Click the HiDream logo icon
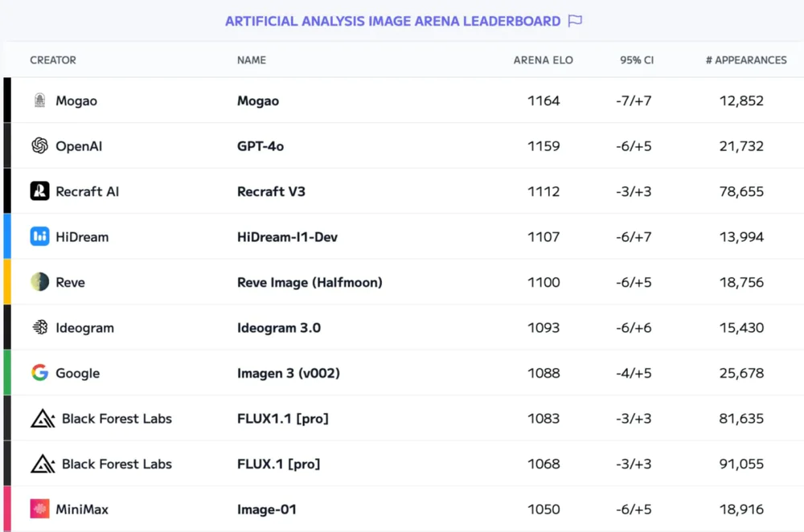This screenshot has width=804, height=532. pyautogui.click(x=39, y=236)
